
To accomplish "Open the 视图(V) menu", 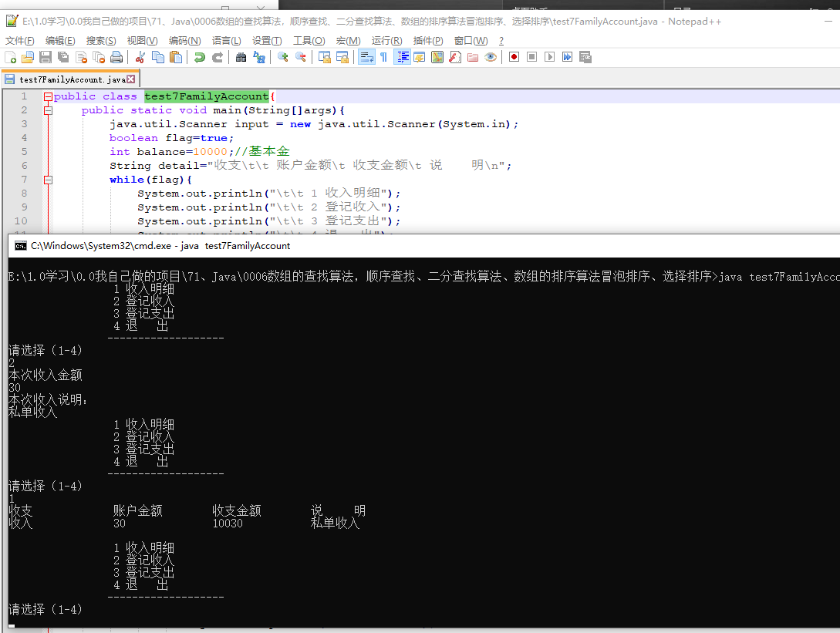I will pos(142,41).
